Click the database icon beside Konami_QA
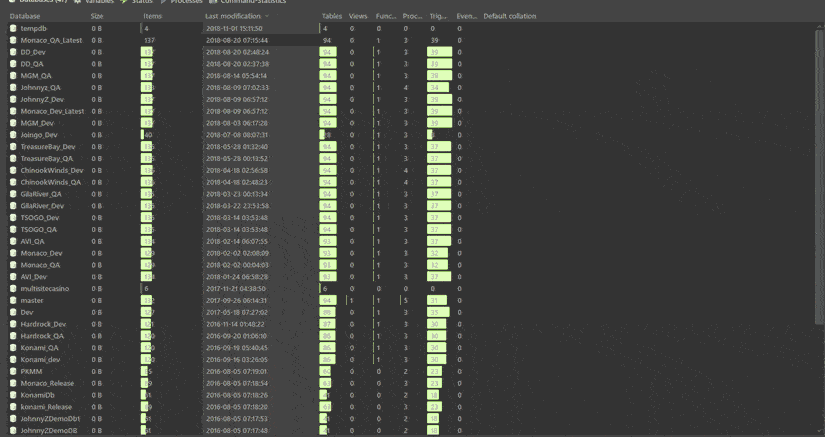Screen dimensions: 825x437 (x=13, y=348)
